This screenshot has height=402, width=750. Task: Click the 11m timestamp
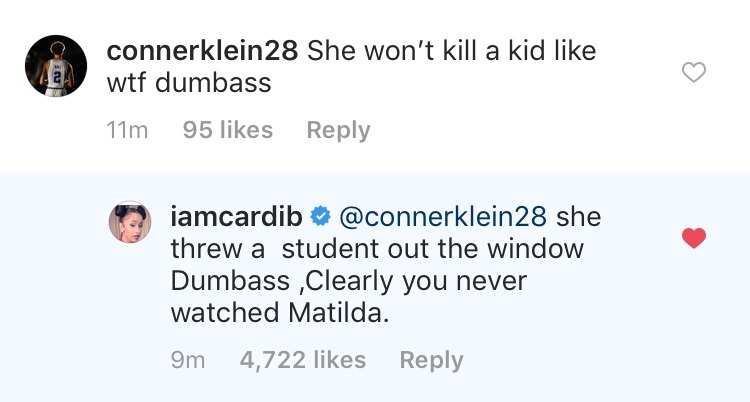tap(127, 130)
